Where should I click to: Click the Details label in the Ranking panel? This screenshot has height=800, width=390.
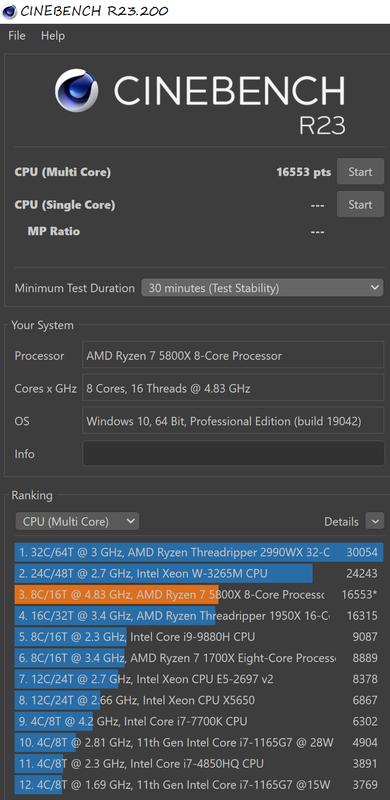(341, 521)
